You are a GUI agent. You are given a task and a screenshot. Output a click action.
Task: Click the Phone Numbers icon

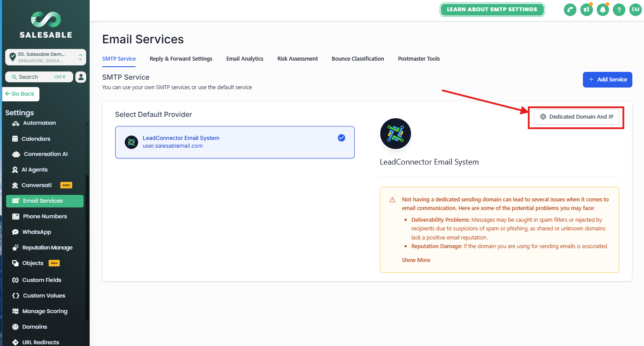16,217
